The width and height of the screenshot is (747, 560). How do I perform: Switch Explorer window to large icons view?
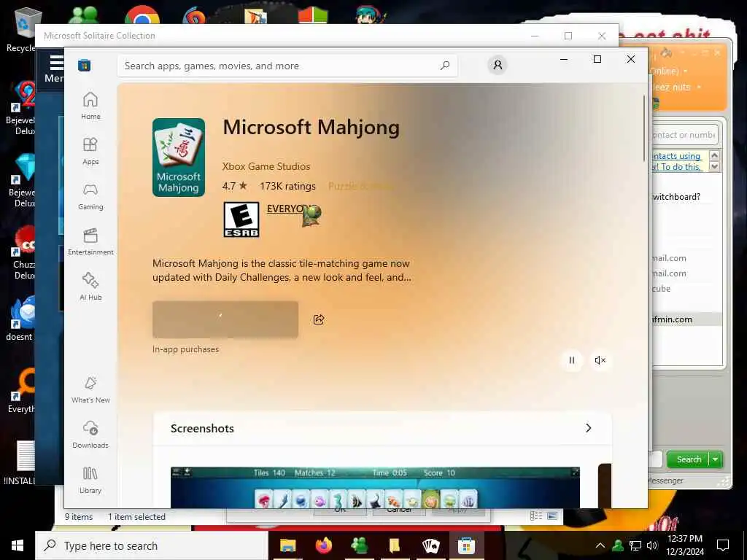[552, 516]
